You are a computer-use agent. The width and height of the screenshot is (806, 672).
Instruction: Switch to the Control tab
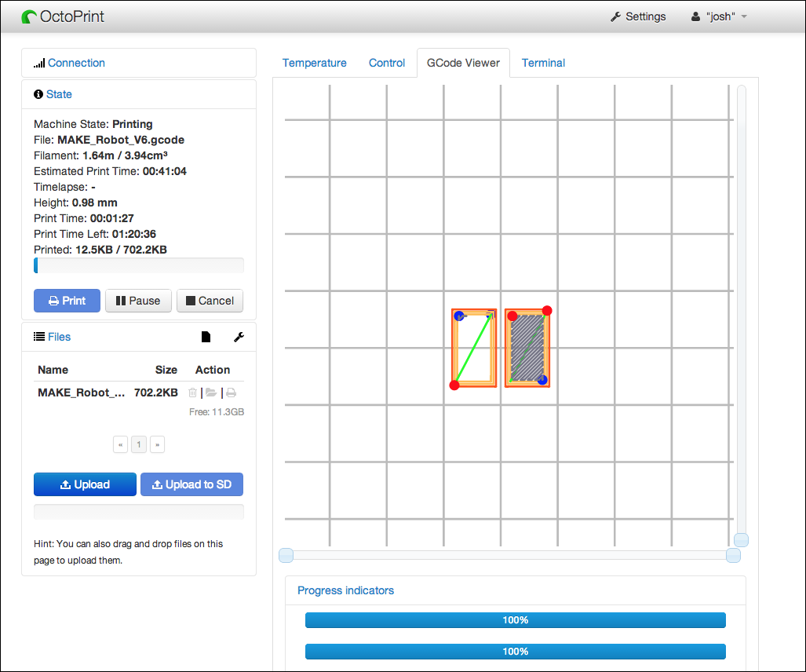pos(387,63)
